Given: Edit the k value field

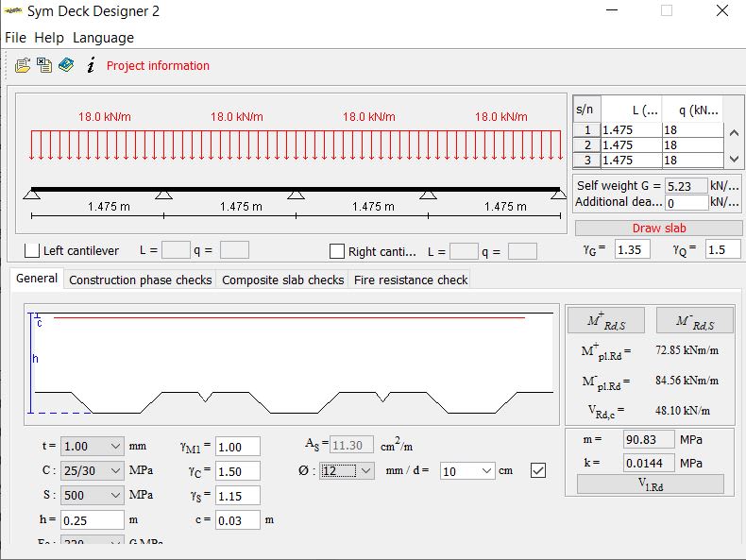Looking at the screenshot, I should pyautogui.click(x=649, y=463).
